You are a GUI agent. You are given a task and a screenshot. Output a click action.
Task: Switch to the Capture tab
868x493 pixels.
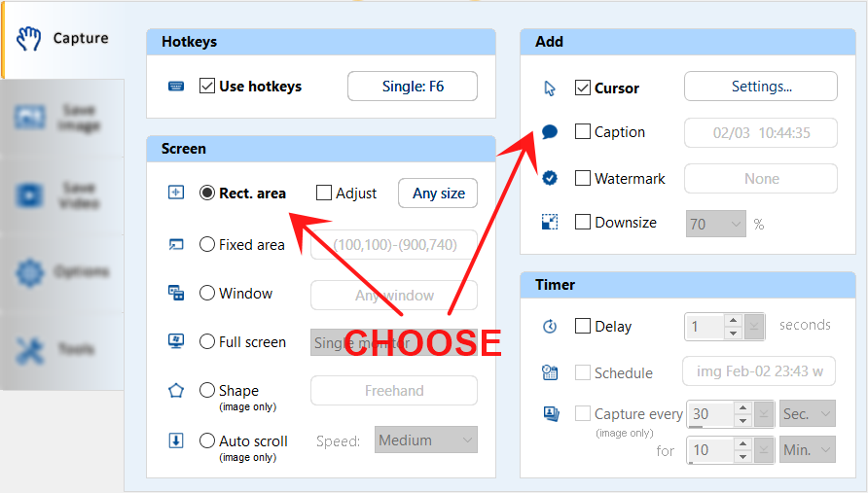62,39
